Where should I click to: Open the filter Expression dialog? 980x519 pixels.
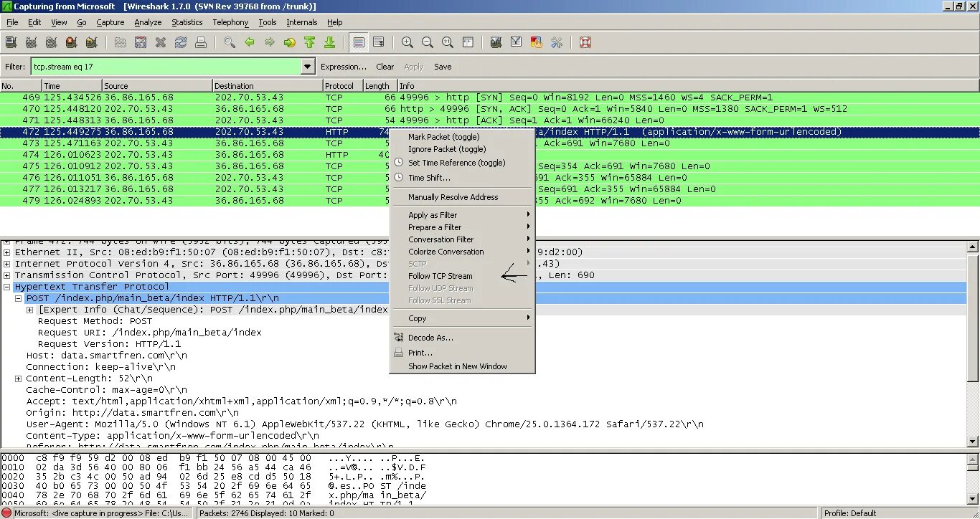(344, 67)
